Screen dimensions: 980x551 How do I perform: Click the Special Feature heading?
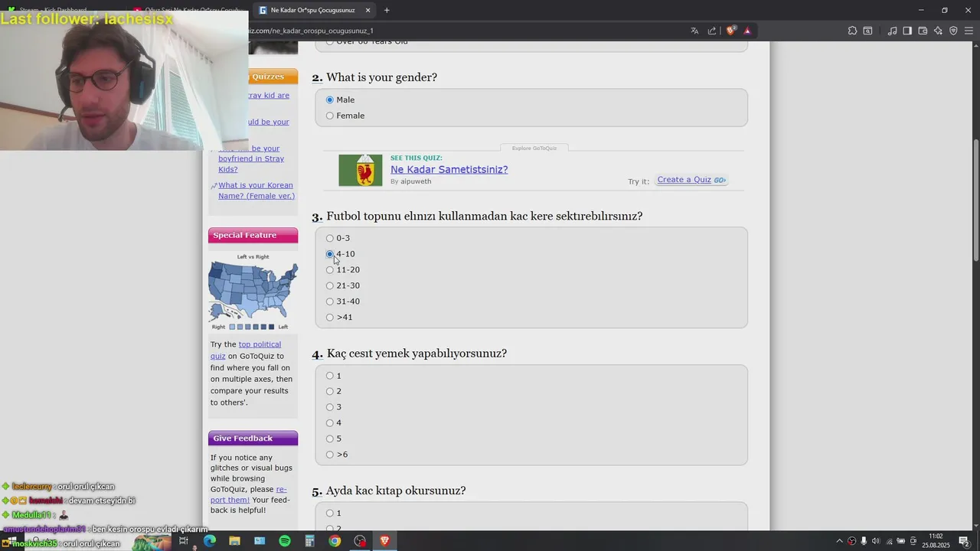[x=253, y=236]
